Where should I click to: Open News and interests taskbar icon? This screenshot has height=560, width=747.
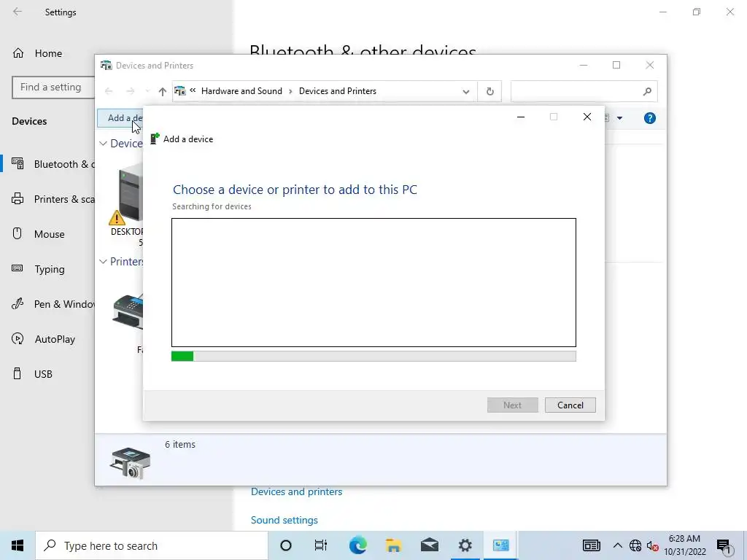[591, 545]
